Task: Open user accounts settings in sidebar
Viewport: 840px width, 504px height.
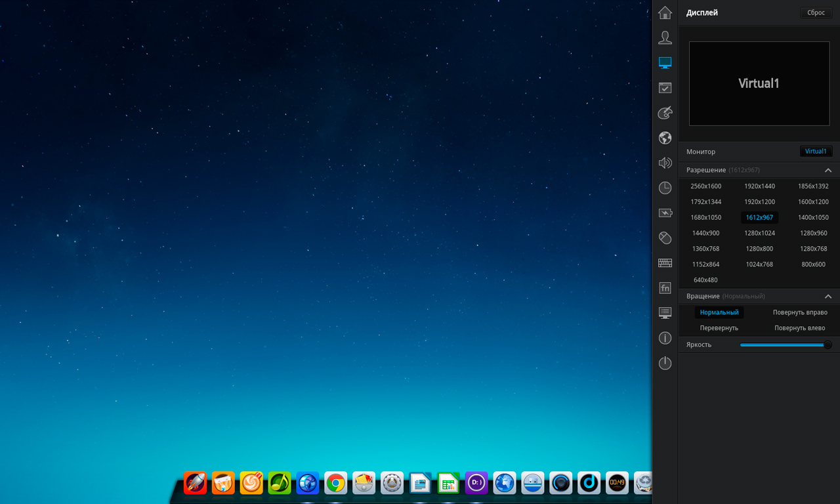Action: click(665, 37)
